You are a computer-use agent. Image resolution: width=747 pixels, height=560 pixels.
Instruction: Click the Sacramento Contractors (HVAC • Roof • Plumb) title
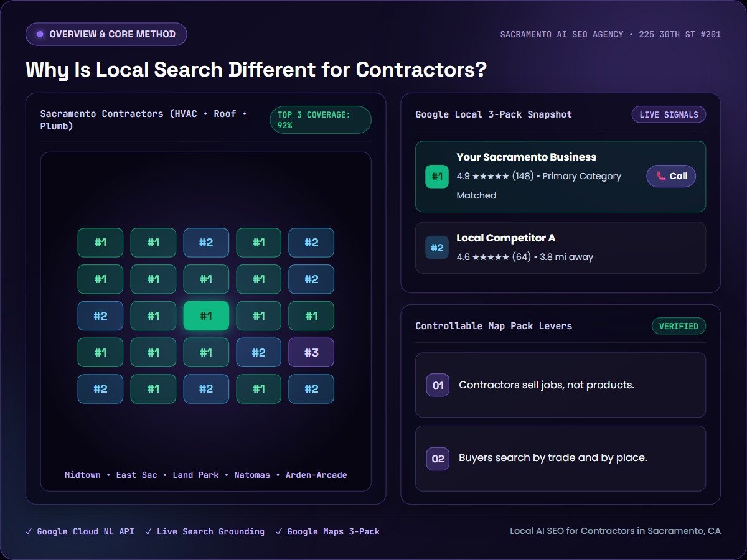tap(144, 120)
